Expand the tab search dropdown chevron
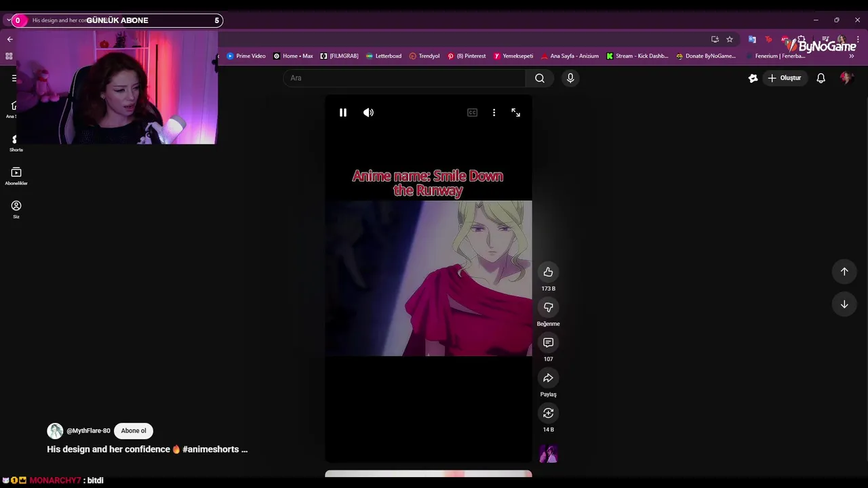The image size is (868, 488). coord(7,20)
